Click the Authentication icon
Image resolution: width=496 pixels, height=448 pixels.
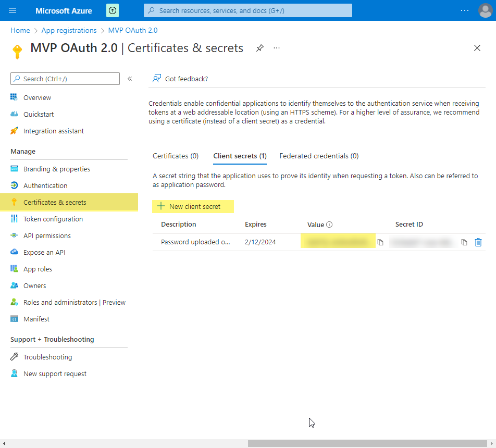[x=14, y=185]
